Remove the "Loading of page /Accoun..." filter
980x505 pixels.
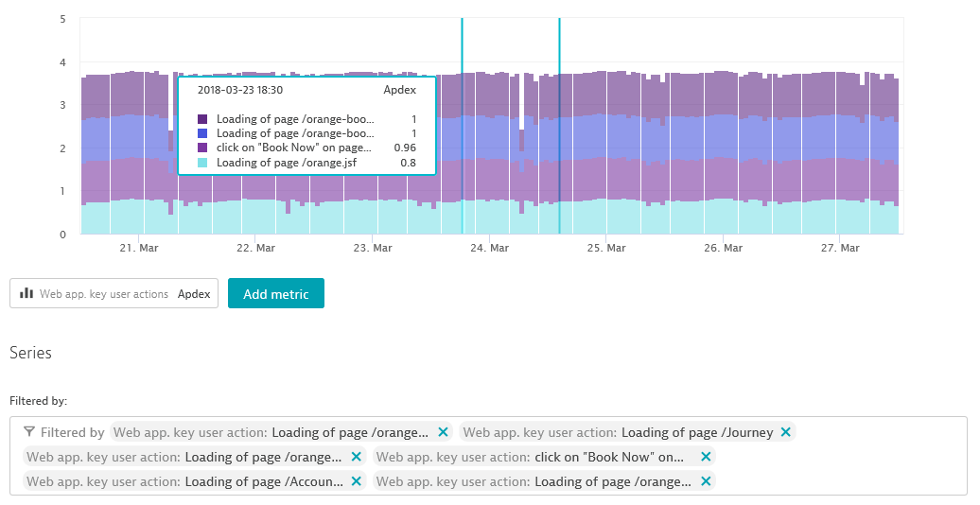356,481
